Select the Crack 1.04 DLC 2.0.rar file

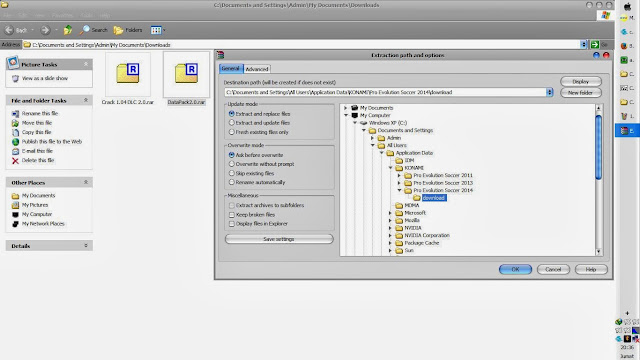tap(128, 79)
